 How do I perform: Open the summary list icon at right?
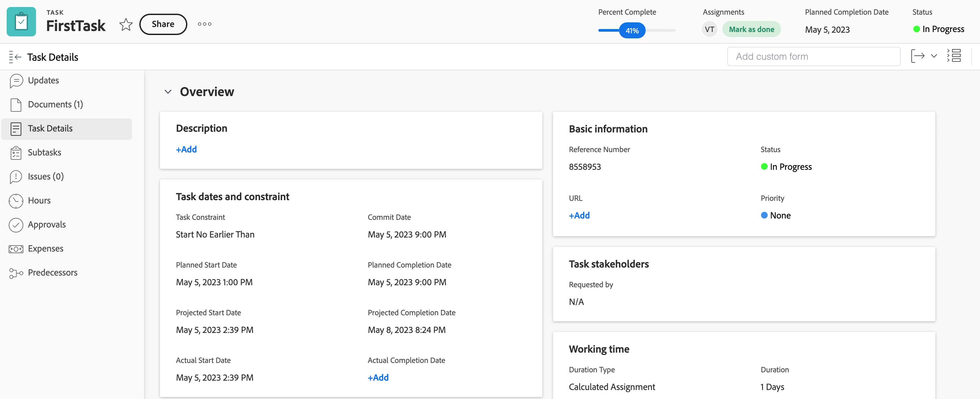coord(954,56)
